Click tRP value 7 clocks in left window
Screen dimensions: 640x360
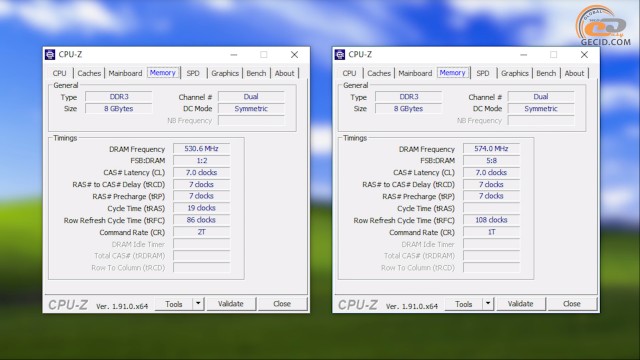click(x=202, y=196)
